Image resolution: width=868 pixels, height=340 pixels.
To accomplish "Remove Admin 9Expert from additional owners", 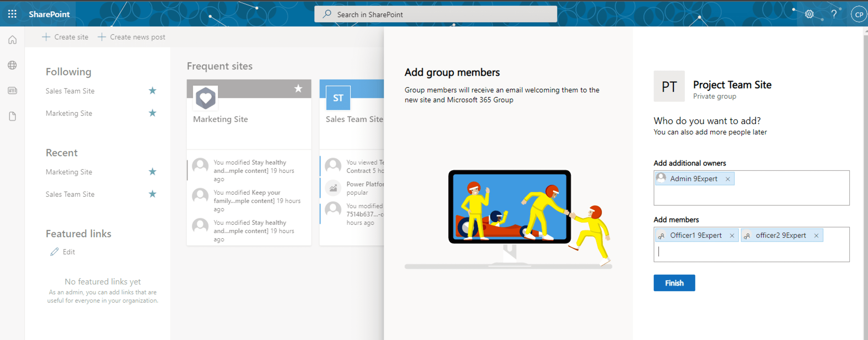I will click(x=728, y=179).
